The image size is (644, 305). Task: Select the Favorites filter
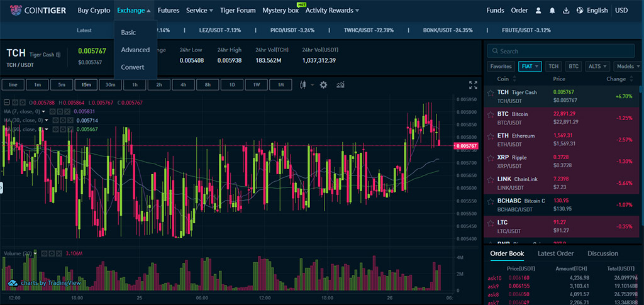501,66
